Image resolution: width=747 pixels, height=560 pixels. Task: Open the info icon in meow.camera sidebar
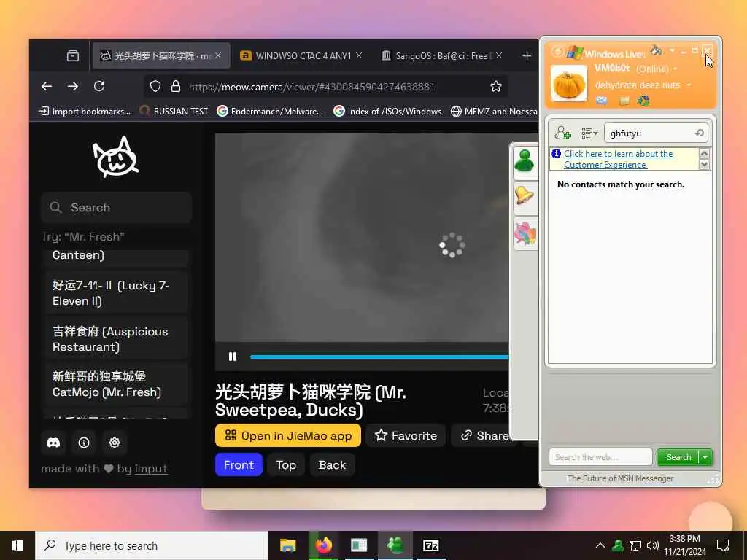point(84,443)
